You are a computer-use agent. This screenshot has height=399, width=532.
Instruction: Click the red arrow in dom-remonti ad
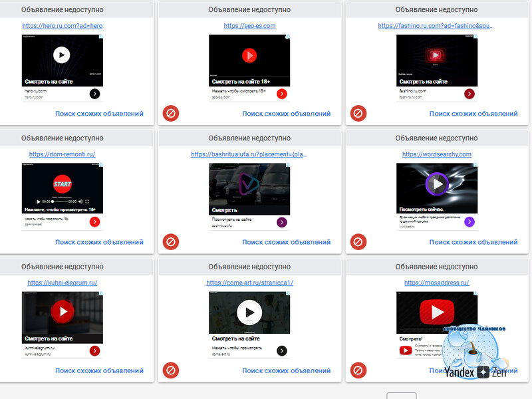click(94, 222)
